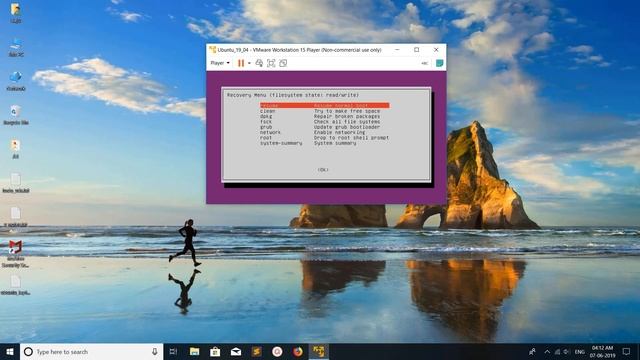The image size is (640, 360).
Task: Open the clock showing 04:12 AM
Action: 602,351
